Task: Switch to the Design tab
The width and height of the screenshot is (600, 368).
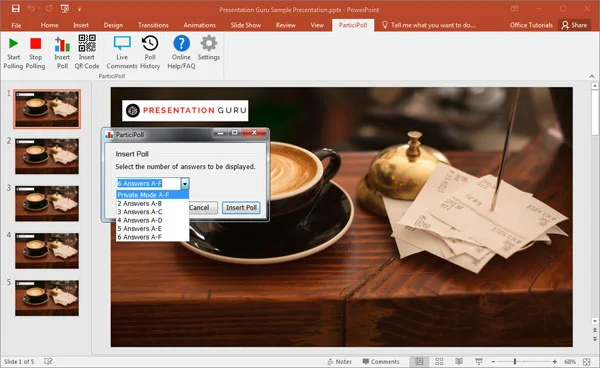Action: tap(113, 25)
